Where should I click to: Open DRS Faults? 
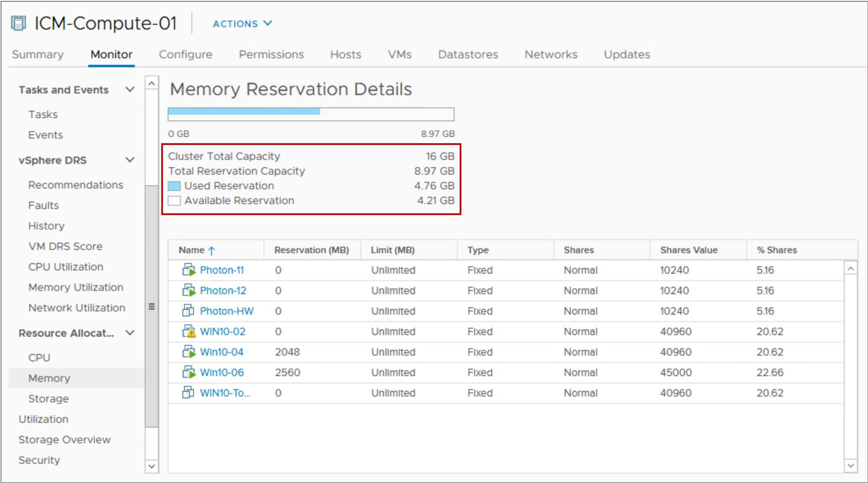[x=43, y=205]
